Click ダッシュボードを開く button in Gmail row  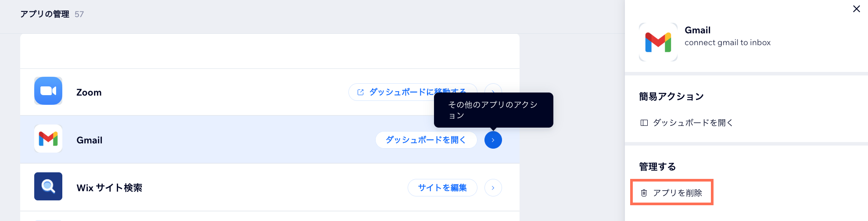426,140
